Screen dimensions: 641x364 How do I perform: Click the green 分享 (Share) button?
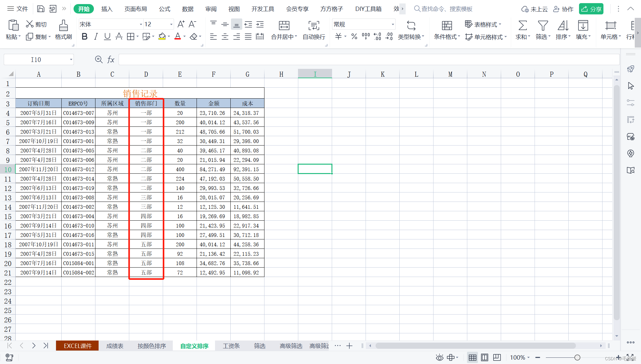coord(591,9)
